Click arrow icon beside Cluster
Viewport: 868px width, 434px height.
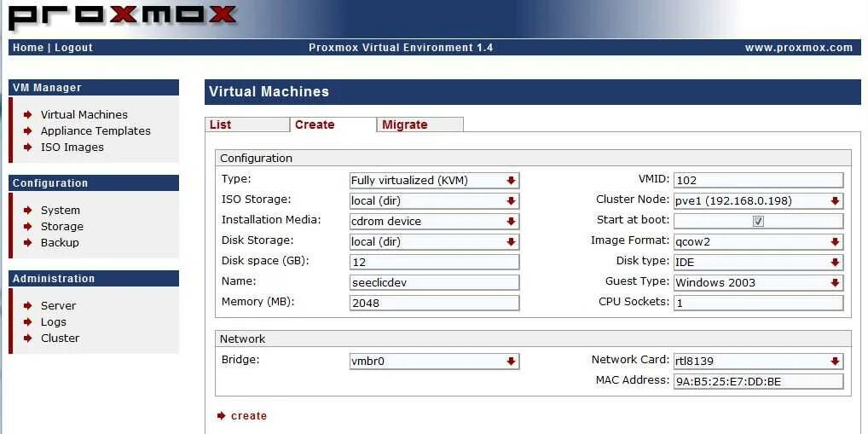[28, 339]
